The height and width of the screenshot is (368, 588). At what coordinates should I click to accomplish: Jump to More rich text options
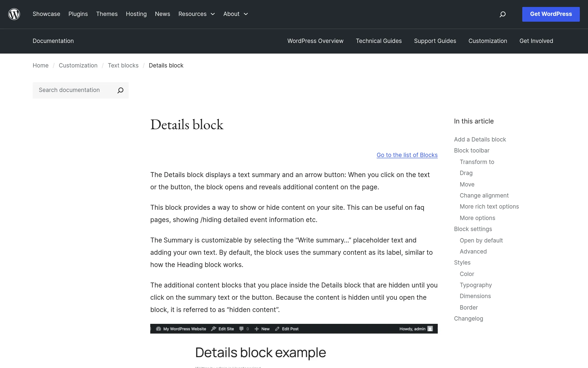click(489, 207)
